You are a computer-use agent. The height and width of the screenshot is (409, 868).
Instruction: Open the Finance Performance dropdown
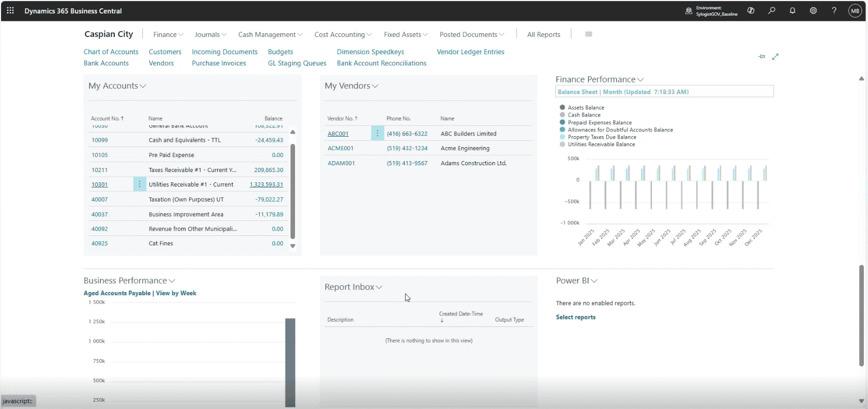(599, 80)
